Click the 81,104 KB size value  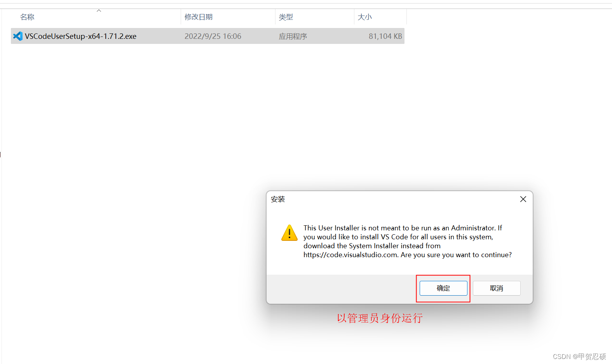(x=385, y=36)
